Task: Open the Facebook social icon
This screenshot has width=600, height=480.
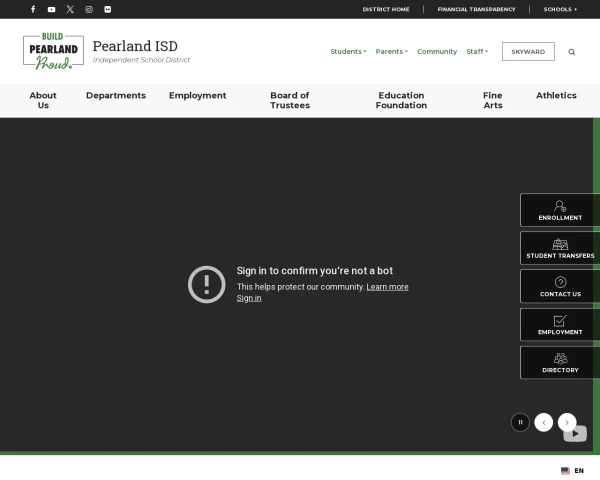Action: [33, 9]
